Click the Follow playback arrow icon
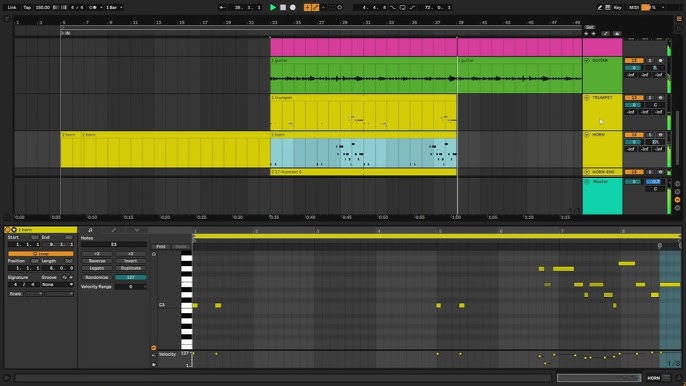This screenshot has width=686, height=386. coord(222,7)
